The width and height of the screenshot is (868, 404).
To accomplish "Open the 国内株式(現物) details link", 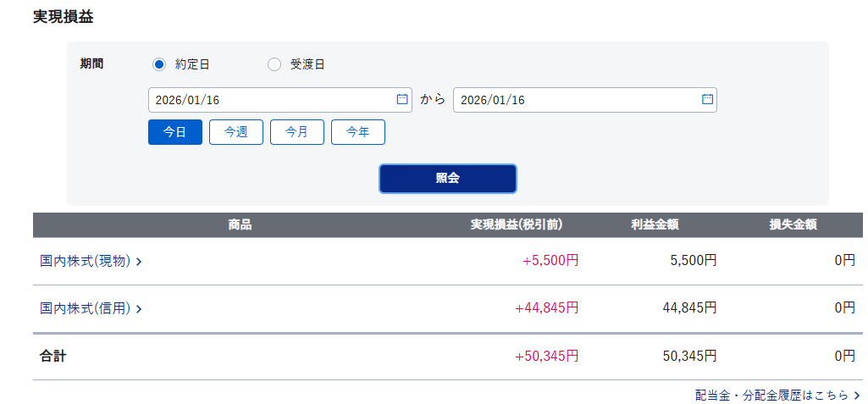I will (85, 261).
